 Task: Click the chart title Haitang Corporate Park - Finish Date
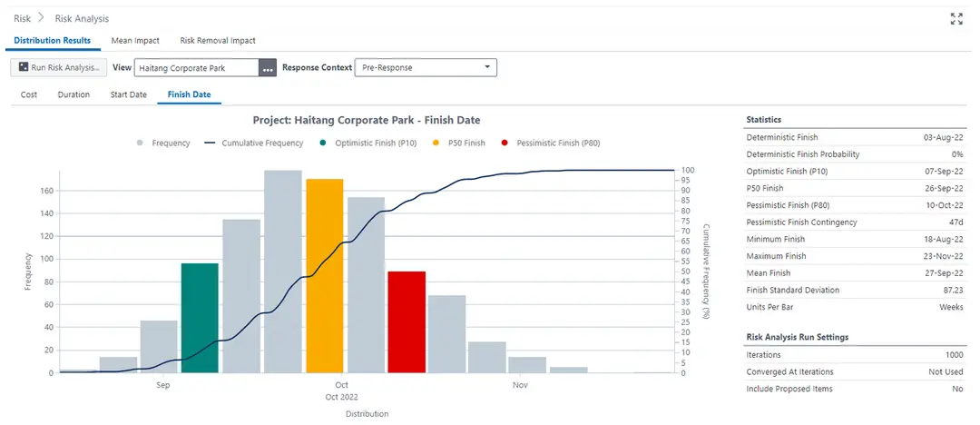tap(367, 120)
